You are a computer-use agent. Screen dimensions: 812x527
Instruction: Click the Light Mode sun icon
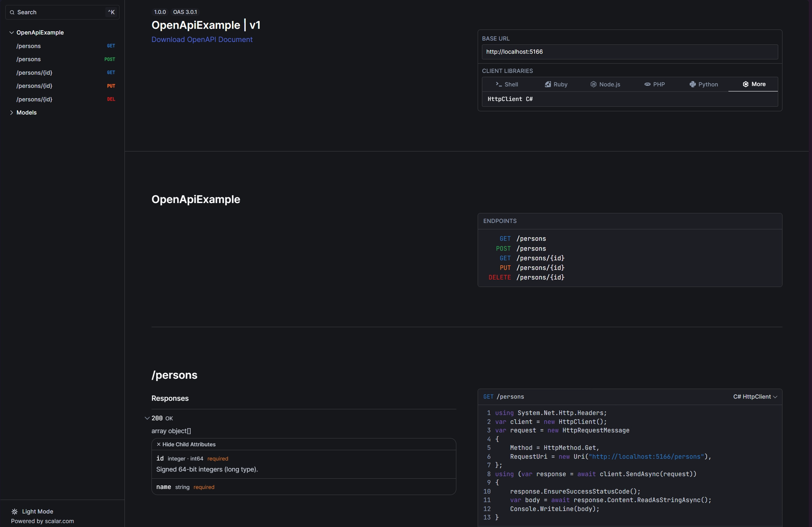pyautogui.click(x=15, y=511)
